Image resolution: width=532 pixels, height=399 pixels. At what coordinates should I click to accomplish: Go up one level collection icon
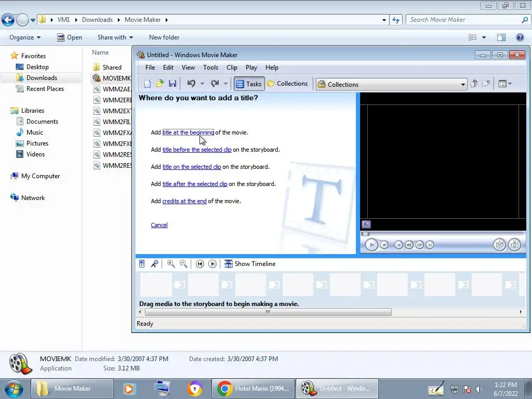(x=474, y=84)
